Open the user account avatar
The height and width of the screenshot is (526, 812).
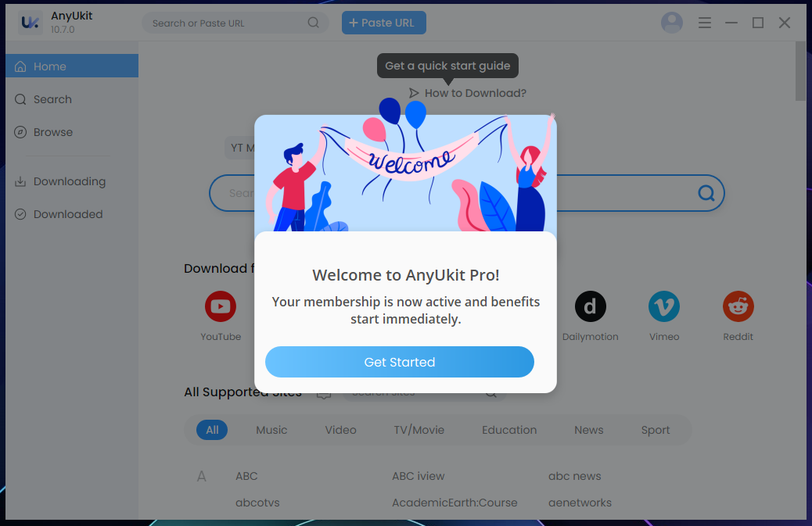(672, 23)
